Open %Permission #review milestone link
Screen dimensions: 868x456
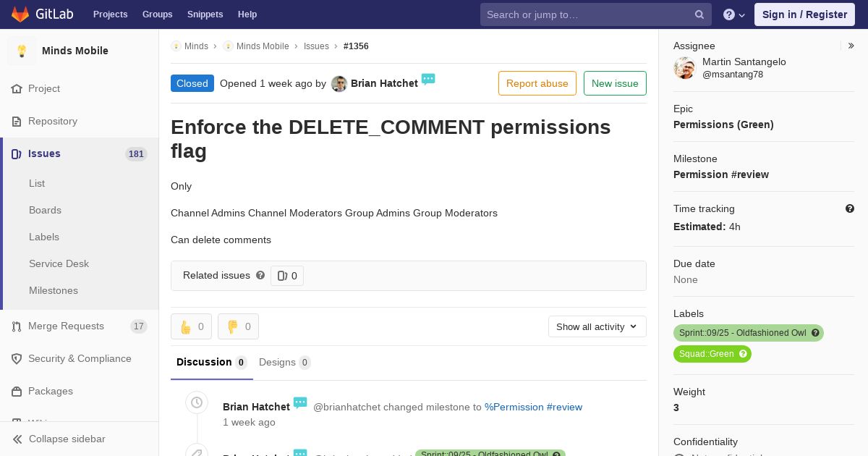click(x=533, y=407)
